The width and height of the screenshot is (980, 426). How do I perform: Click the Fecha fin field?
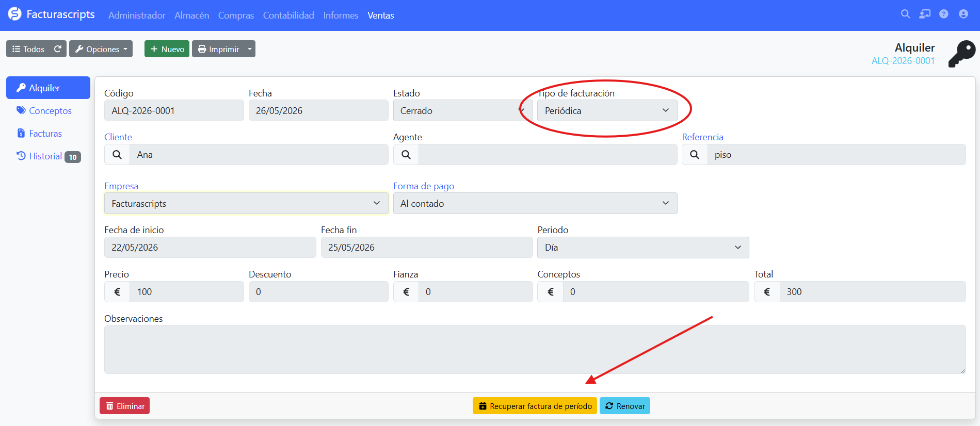pos(427,248)
